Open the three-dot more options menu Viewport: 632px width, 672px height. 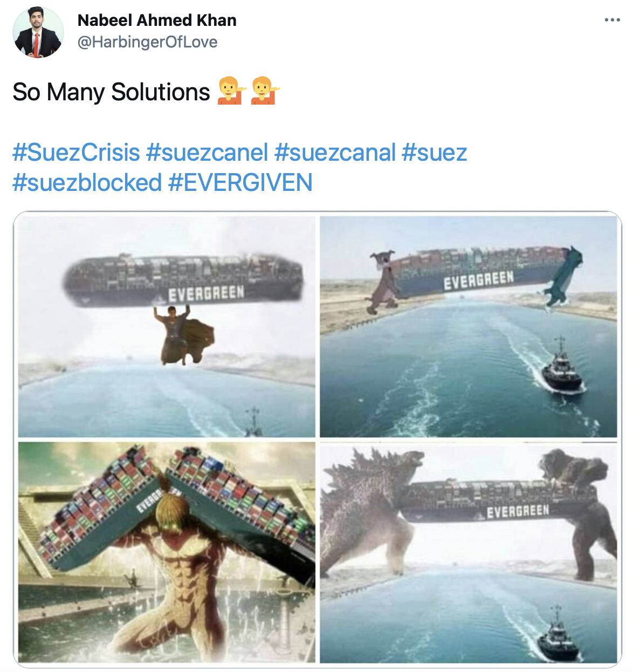[x=612, y=20]
